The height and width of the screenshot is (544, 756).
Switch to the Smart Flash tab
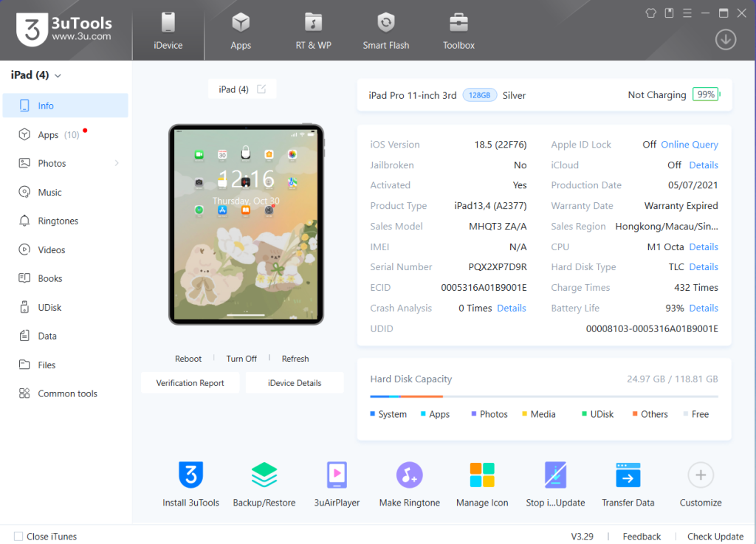click(x=385, y=30)
